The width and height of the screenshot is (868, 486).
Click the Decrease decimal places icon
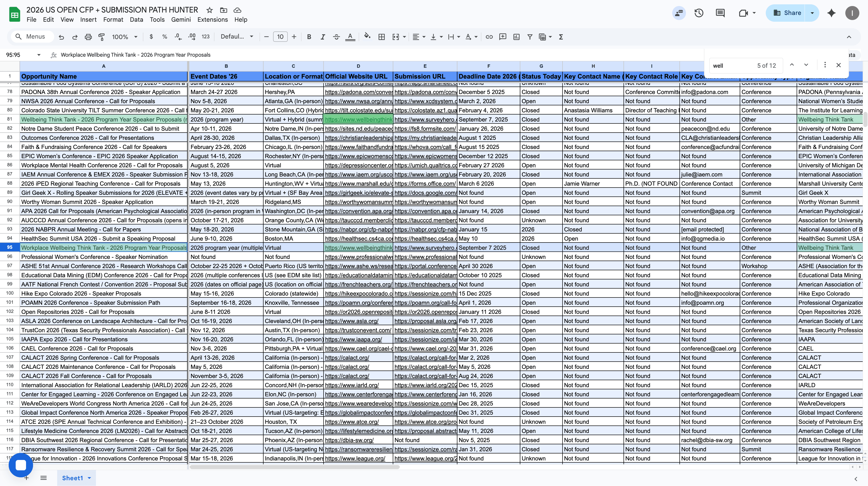pyautogui.click(x=178, y=37)
